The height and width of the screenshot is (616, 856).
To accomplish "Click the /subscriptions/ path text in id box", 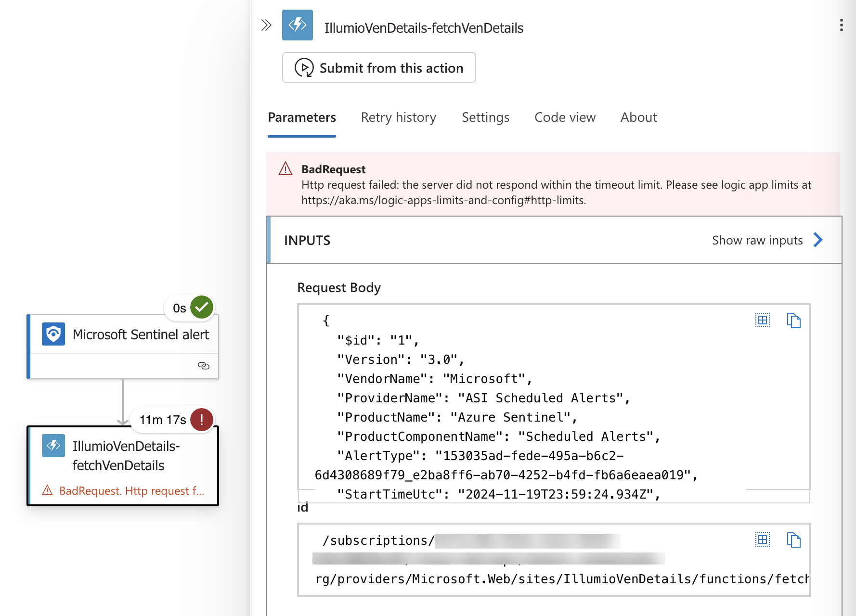I will 378,540.
